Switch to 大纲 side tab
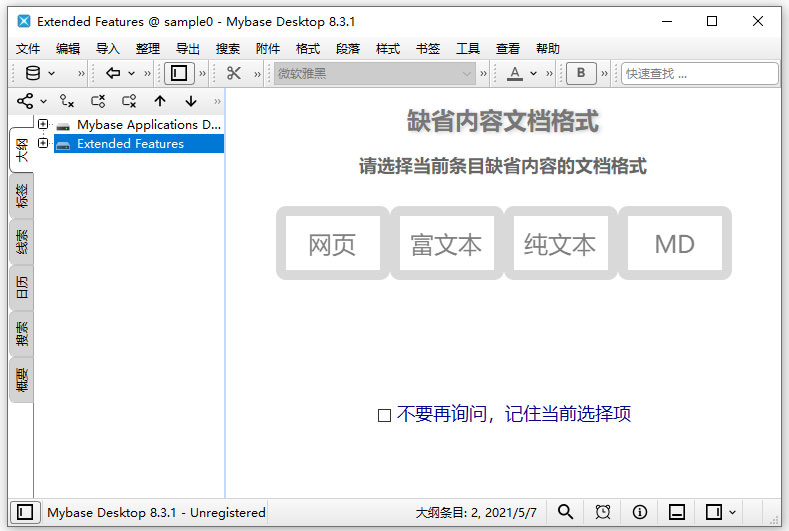 21,150
